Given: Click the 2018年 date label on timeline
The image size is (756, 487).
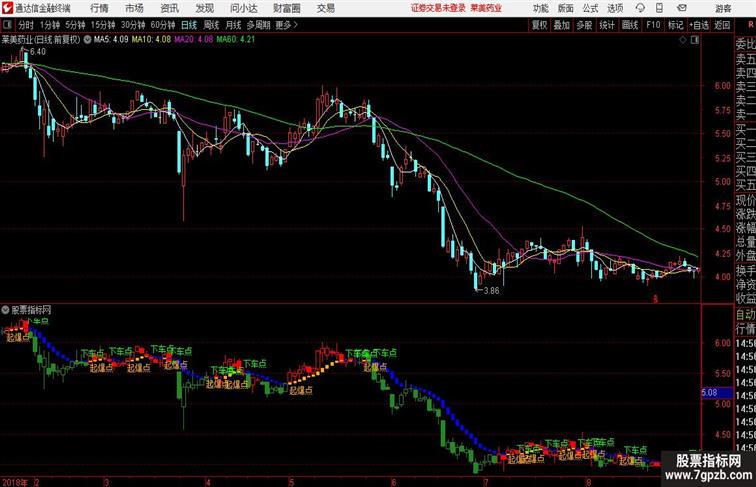Looking at the screenshot, I should pyautogui.click(x=14, y=482).
